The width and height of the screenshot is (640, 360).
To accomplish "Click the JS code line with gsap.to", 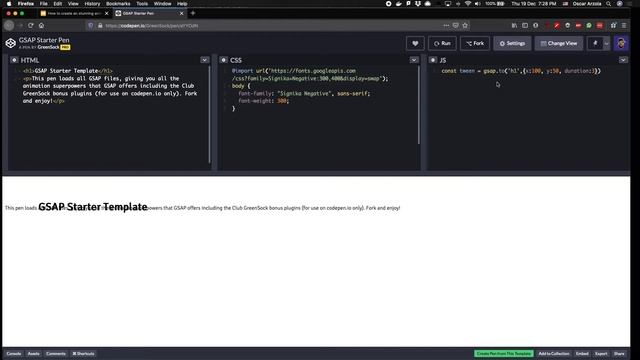I will [521, 71].
